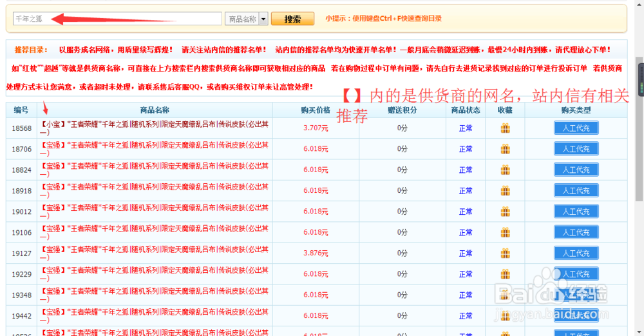The image size is (644, 336).
Task: Click the scrollbar down arrow
Action: tap(640, 331)
